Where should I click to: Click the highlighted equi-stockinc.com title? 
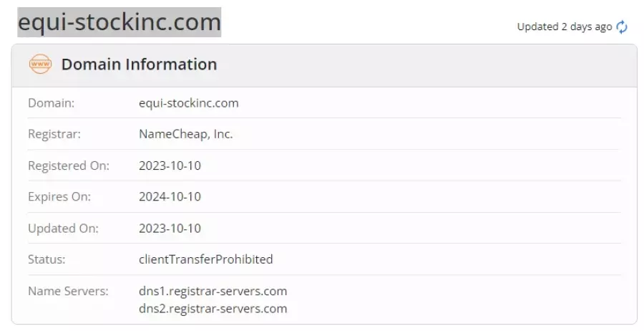(x=119, y=22)
